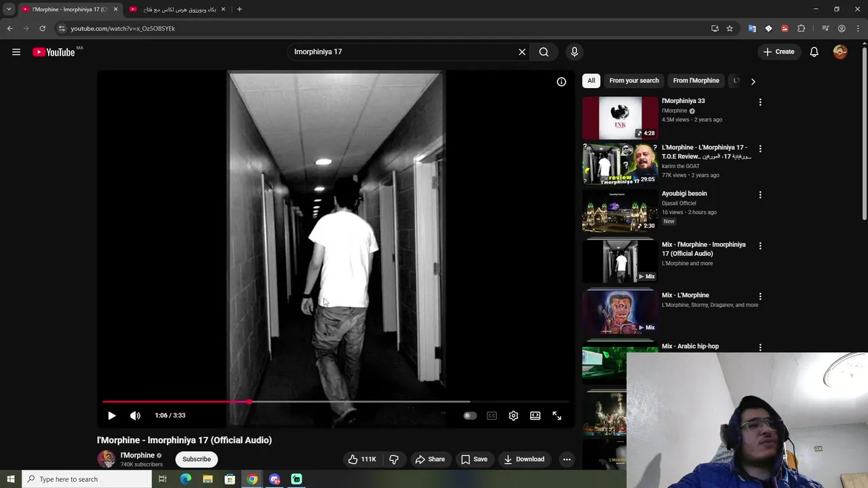Open the YouTube guide hamburger menu
Screen dimensions: 868x488
click(x=16, y=52)
